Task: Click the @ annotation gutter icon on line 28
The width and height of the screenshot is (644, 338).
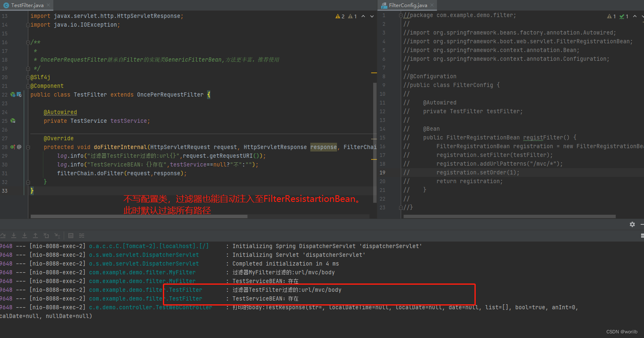Action: [x=19, y=147]
